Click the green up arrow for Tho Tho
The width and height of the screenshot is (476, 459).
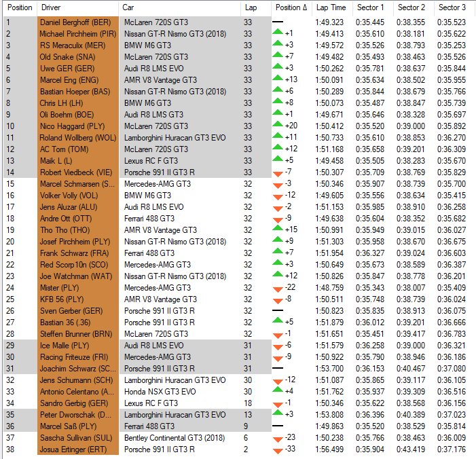[278, 229]
